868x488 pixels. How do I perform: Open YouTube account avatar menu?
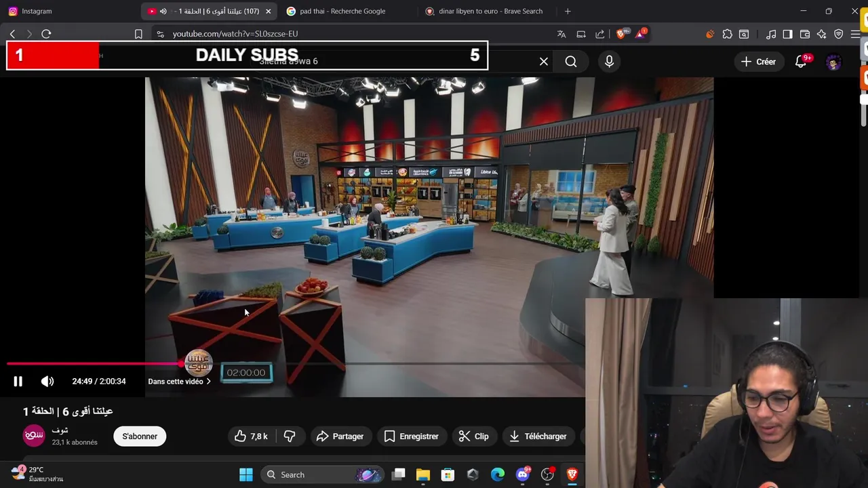click(x=833, y=62)
